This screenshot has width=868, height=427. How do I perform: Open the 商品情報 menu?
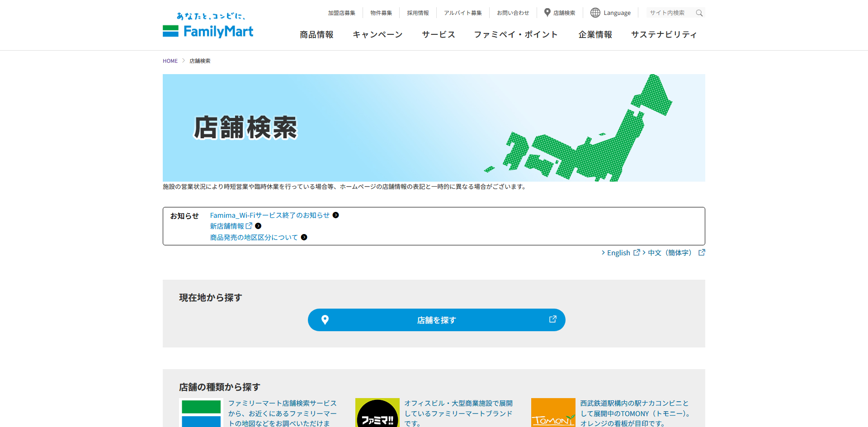pyautogui.click(x=316, y=34)
